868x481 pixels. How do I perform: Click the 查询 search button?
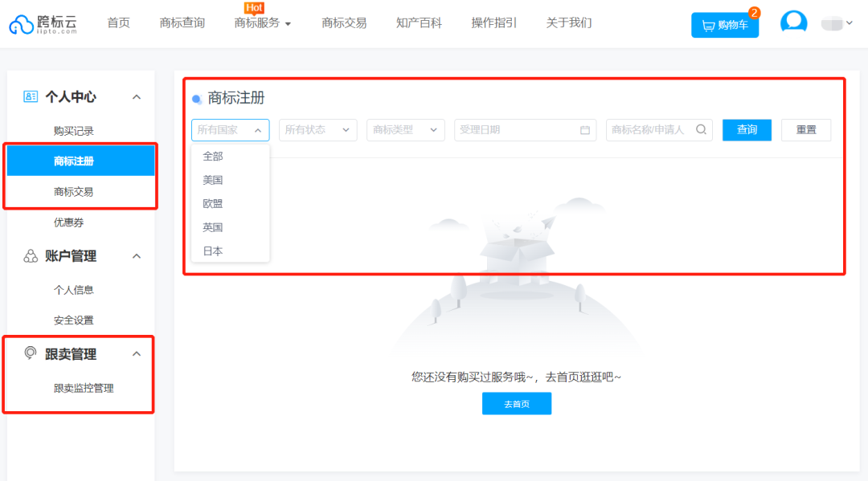(747, 129)
